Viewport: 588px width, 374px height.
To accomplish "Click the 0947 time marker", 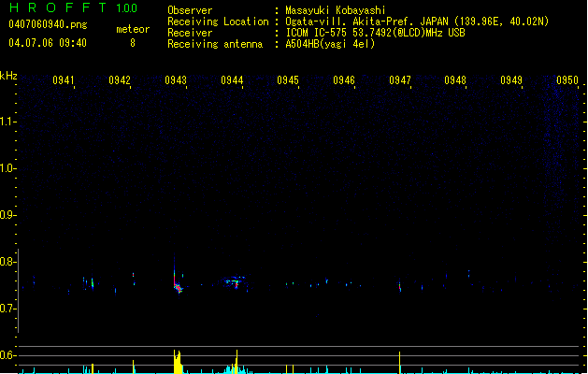I will tap(400, 80).
